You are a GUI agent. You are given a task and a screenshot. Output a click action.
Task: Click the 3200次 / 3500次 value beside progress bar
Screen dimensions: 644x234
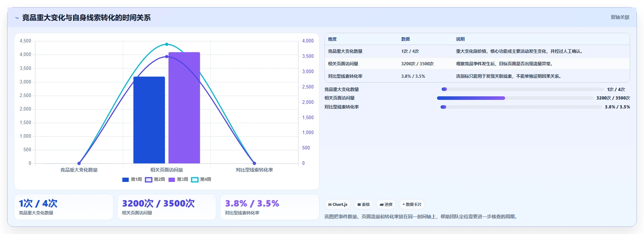point(613,98)
